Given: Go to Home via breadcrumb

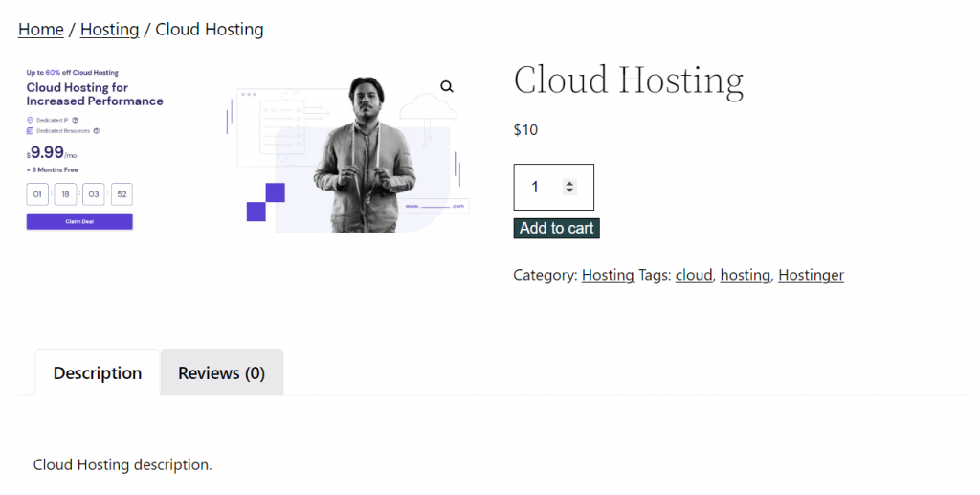Looking at the screenshot, I should [x=41, y=30].
